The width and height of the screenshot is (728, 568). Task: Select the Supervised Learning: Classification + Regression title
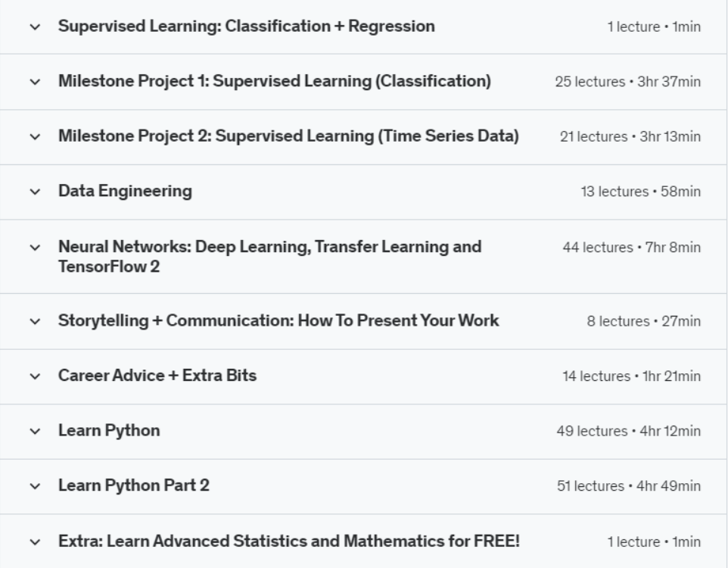246,27
